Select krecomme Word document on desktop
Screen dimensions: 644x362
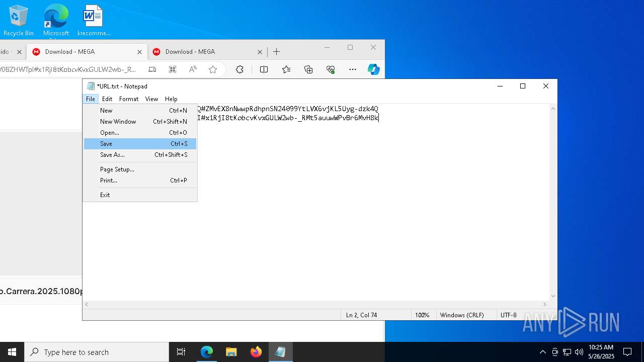pos(94,21)
